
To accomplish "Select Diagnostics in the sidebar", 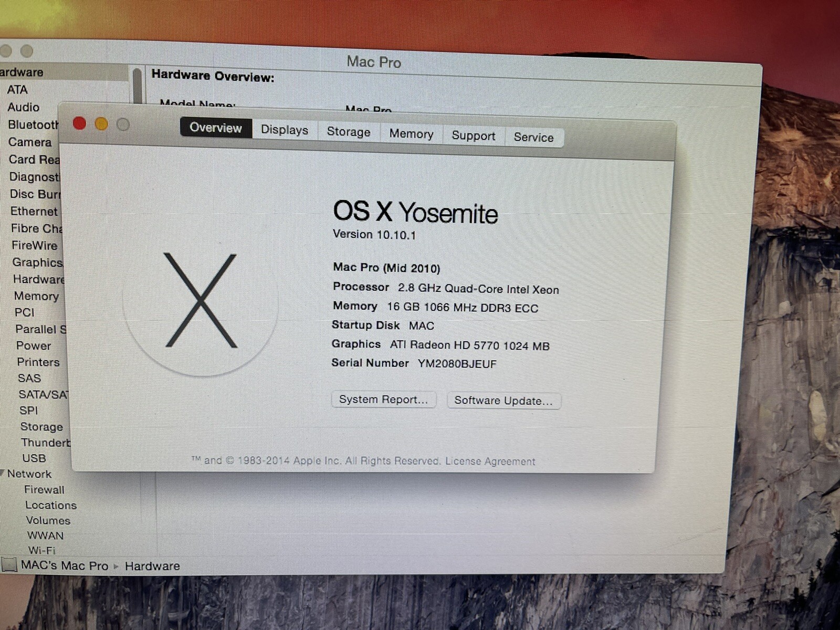I will 34,177.
